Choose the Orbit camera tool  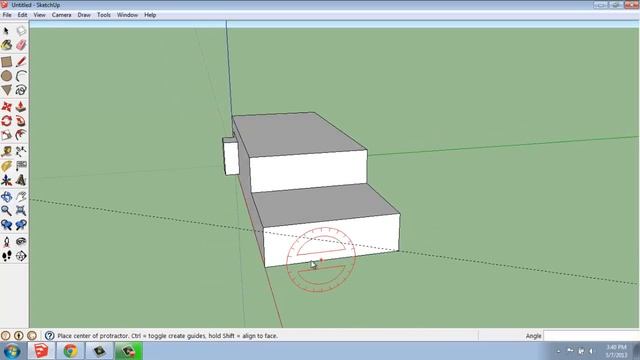click(7, 197)
